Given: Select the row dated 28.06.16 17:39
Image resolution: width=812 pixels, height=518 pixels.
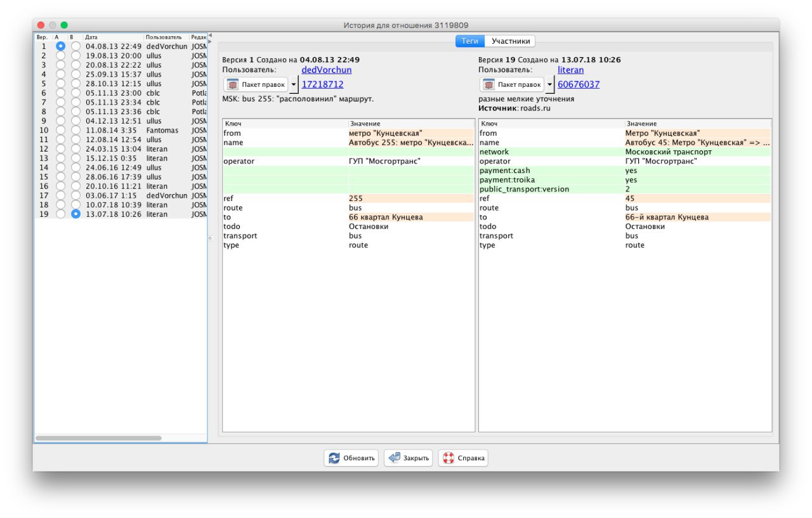Looking at the screenshot, I should [x=121, y=177].
